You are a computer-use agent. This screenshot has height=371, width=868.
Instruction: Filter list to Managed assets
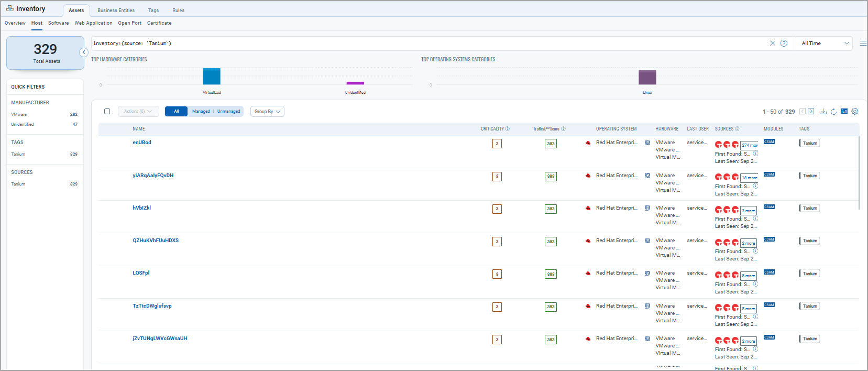(x=201, y=112)
